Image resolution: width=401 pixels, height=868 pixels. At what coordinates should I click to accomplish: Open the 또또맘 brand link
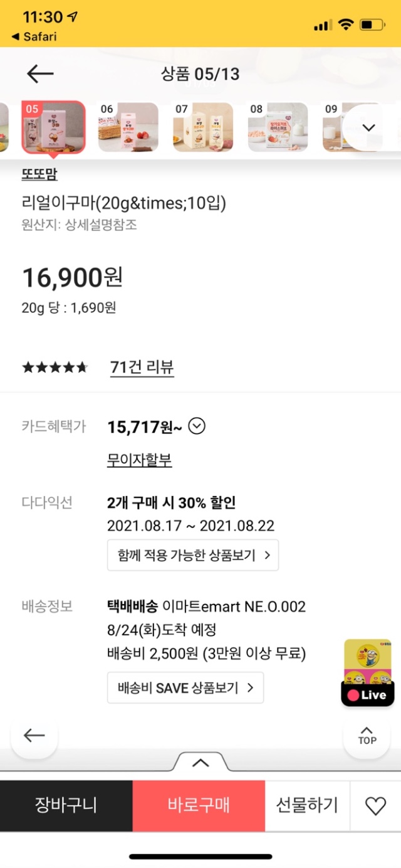39,175
